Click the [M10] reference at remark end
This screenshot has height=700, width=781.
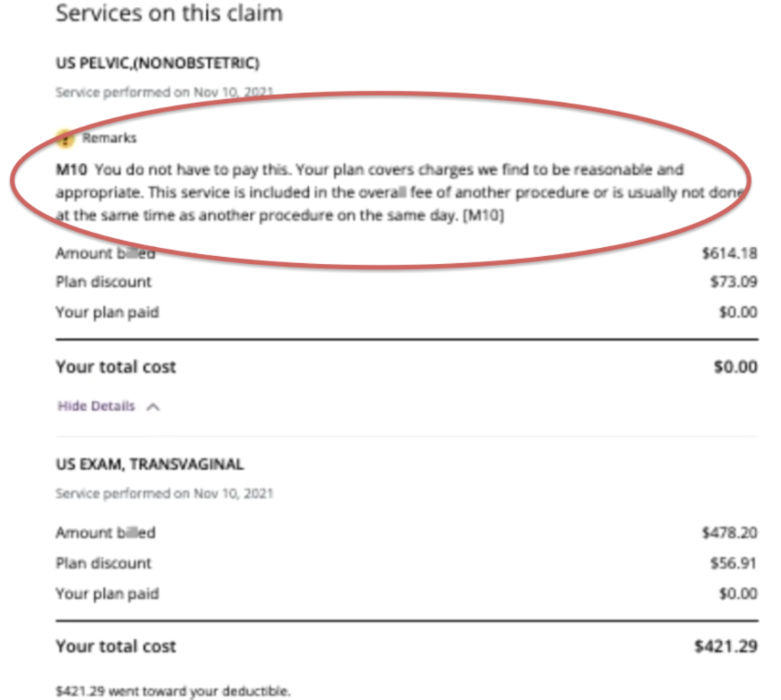tap(484, 216)
